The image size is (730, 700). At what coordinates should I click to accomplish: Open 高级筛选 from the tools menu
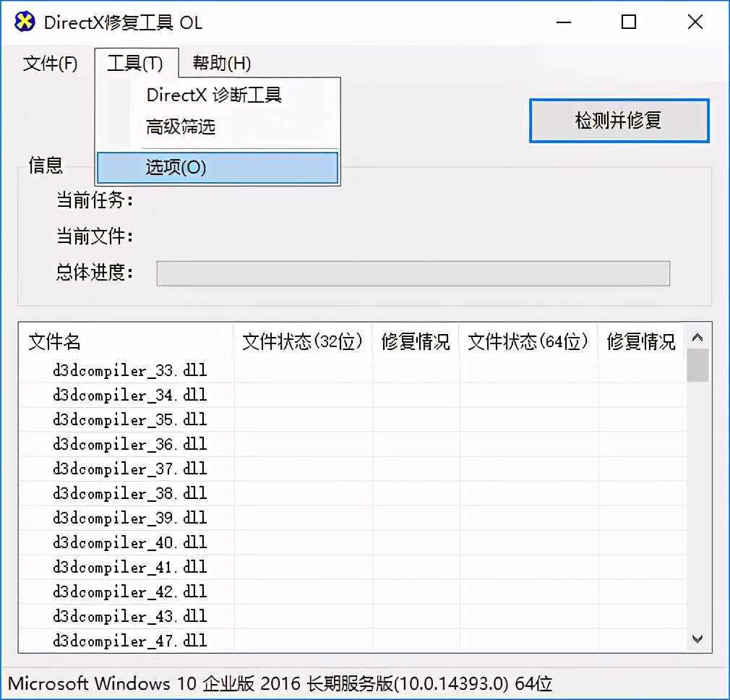click(181, 125)
